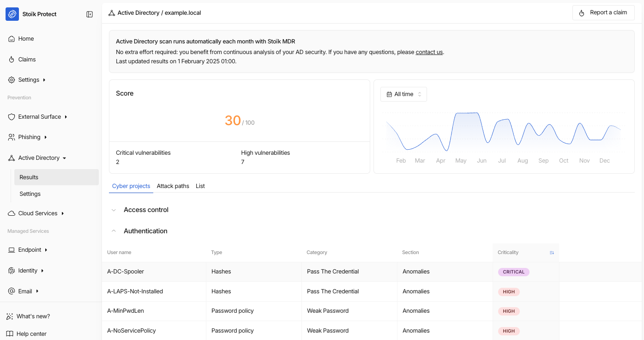Click the Identity fingerprint icon

(12, 271)
